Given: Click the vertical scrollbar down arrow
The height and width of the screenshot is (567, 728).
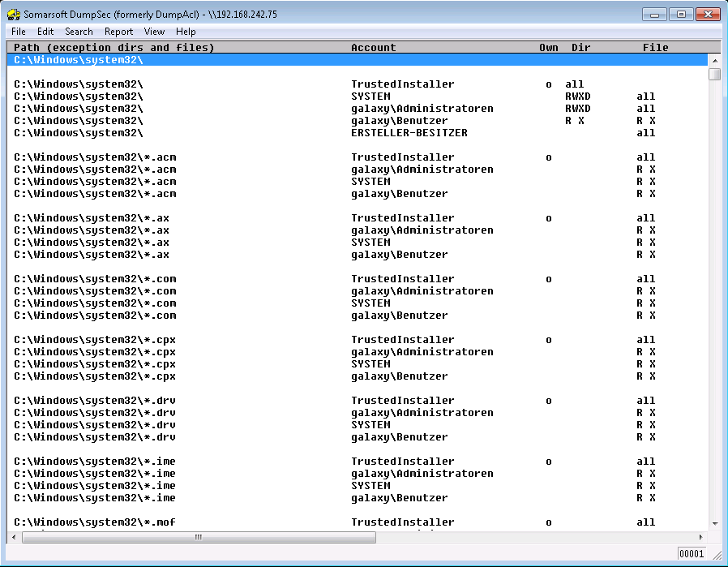Looking at the screenshot, I should tap(714, 523).
